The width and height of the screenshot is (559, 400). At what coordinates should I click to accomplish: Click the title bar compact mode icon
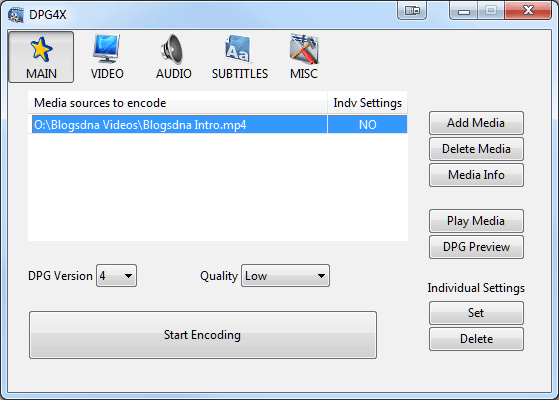tap(412, 11)
